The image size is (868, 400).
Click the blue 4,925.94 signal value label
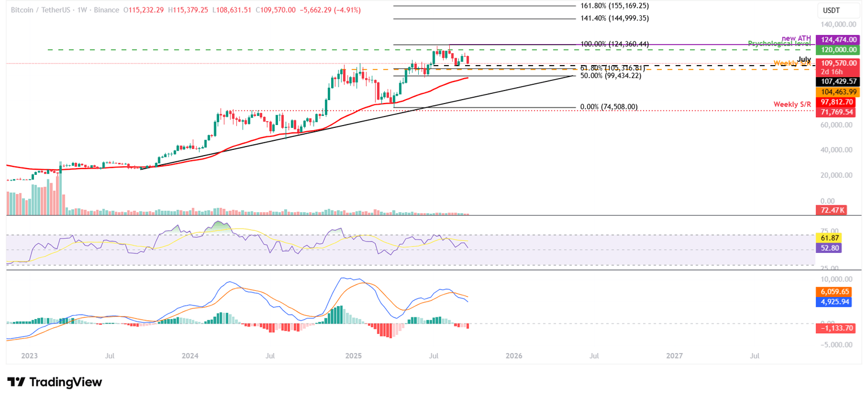[835, 301]
